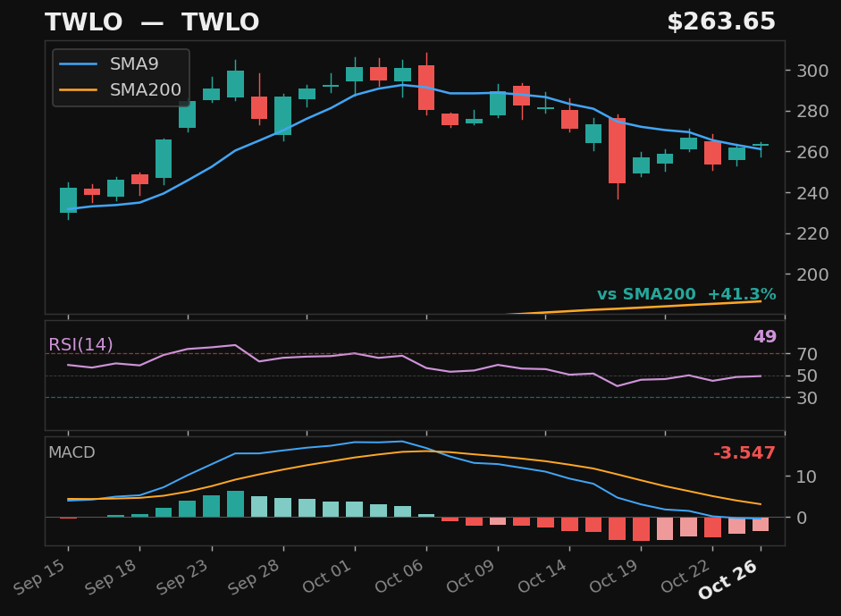Click the 260 price axis label
Viewport: 841px width, 616px height.
(x=812, y=152)
